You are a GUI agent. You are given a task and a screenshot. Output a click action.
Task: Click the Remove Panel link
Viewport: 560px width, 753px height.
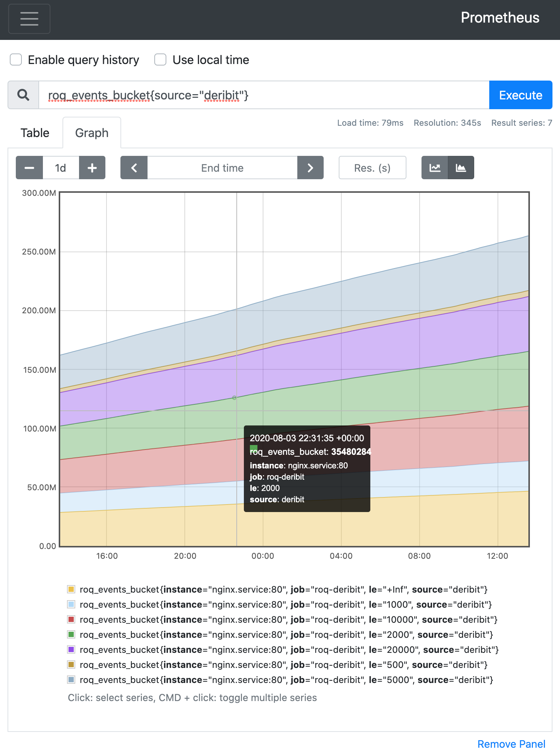click(x=511, y=744)
